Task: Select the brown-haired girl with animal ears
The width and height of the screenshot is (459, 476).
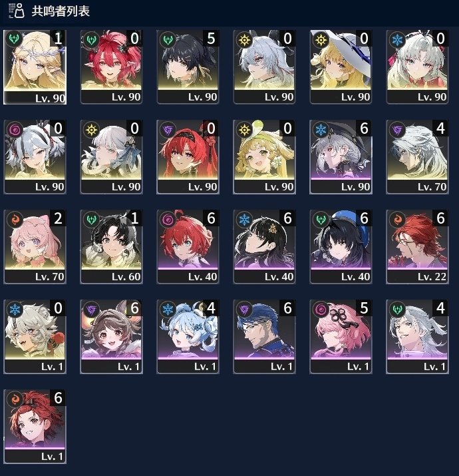Action: point(111,337)
